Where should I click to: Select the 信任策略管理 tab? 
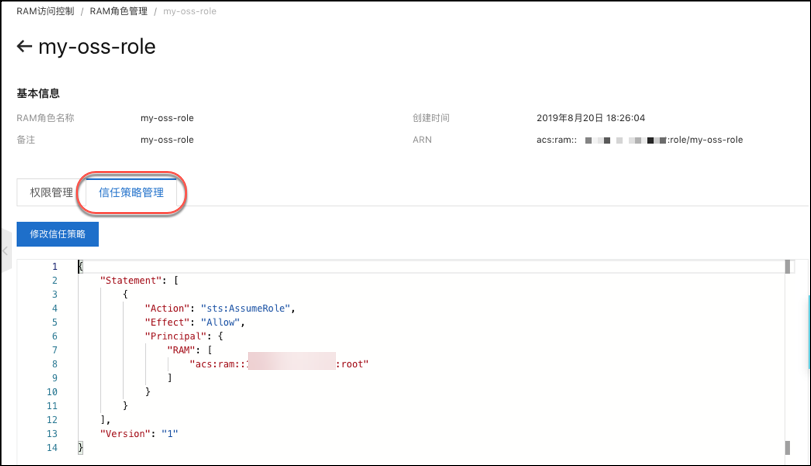coord(131,192)
